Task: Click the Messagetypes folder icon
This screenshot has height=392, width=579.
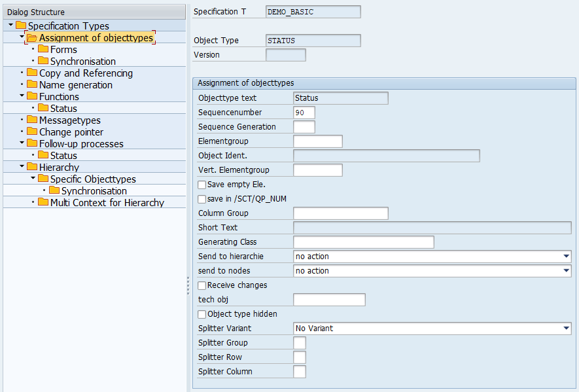Action: [32, 120]
